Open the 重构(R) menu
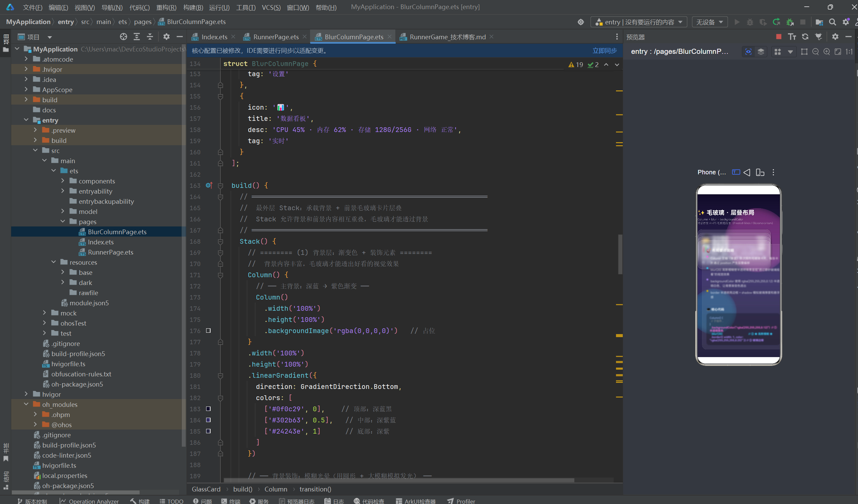Image resolution: width=858 pixels, height=504 pixels. coord(166,7)
